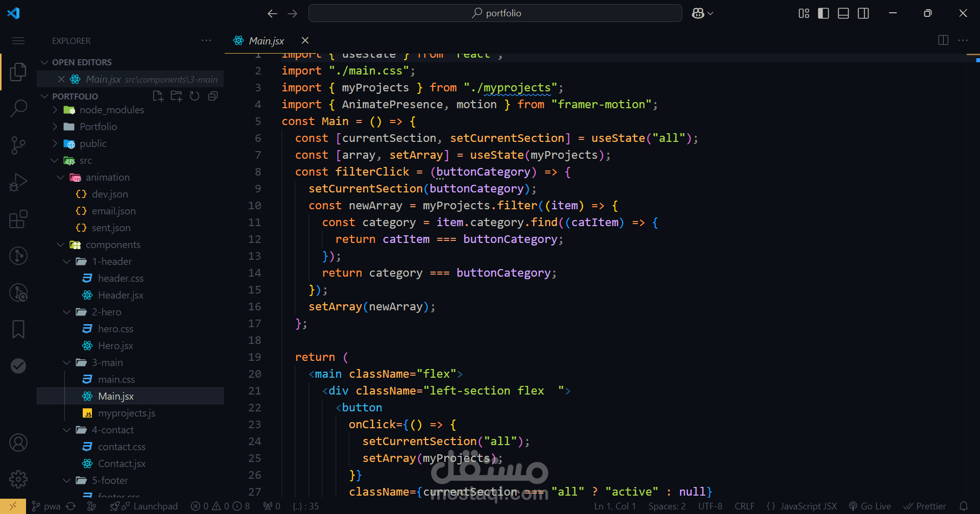The height and width of the screenshot is (514, 980).
Task: Open errors and warnings count in status bar
Action: tap(220, 506)
